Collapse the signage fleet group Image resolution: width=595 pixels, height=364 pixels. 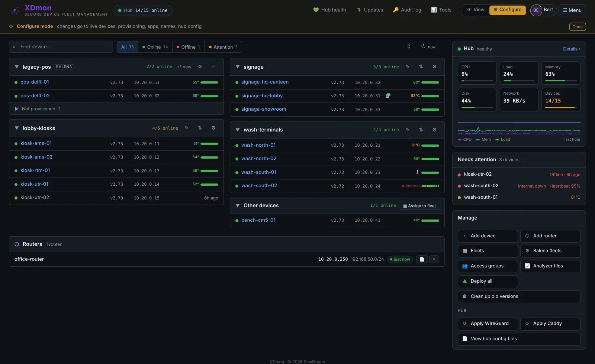pyautogui.click(x=238, y=67)
